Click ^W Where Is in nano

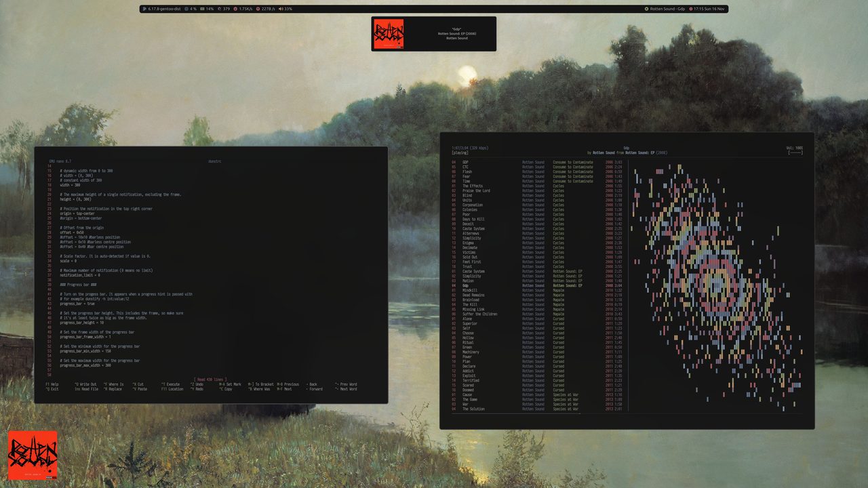[x=114, y=384]
